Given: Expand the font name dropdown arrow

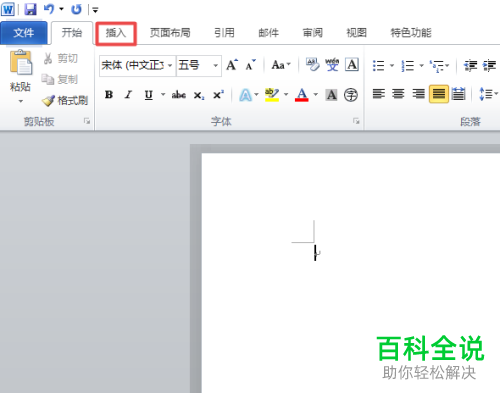Looking at the screenshot, I should click(170, 65).
